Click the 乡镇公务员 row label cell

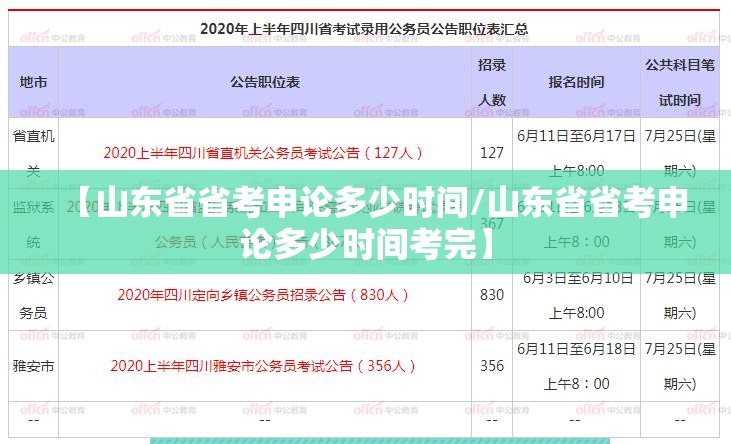pyautogui.click(x=33, y=294)
